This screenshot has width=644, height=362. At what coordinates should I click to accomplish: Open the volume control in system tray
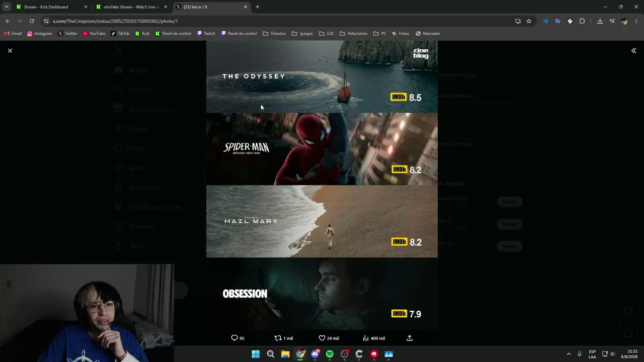612,354
